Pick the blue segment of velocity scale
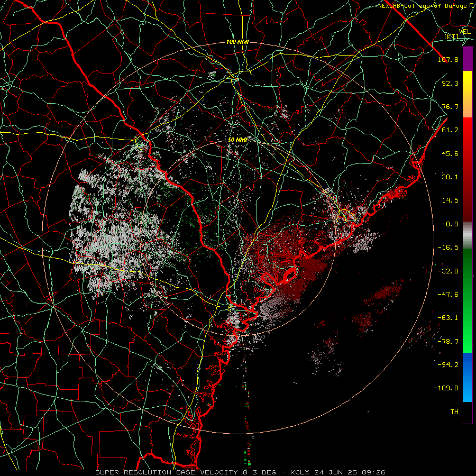The height and width of the screenshot is (476, 476). (467, 377)
